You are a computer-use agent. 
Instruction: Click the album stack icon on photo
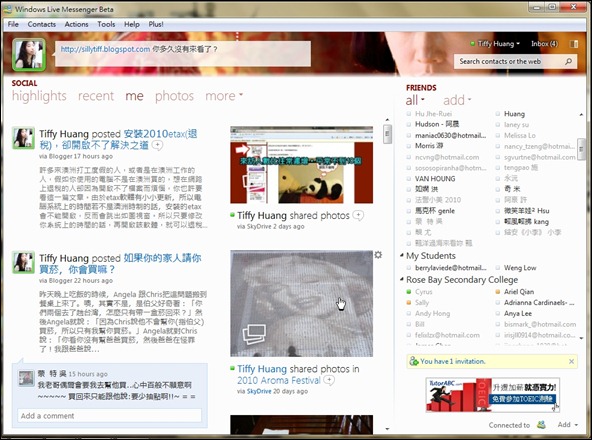(254, 335)
